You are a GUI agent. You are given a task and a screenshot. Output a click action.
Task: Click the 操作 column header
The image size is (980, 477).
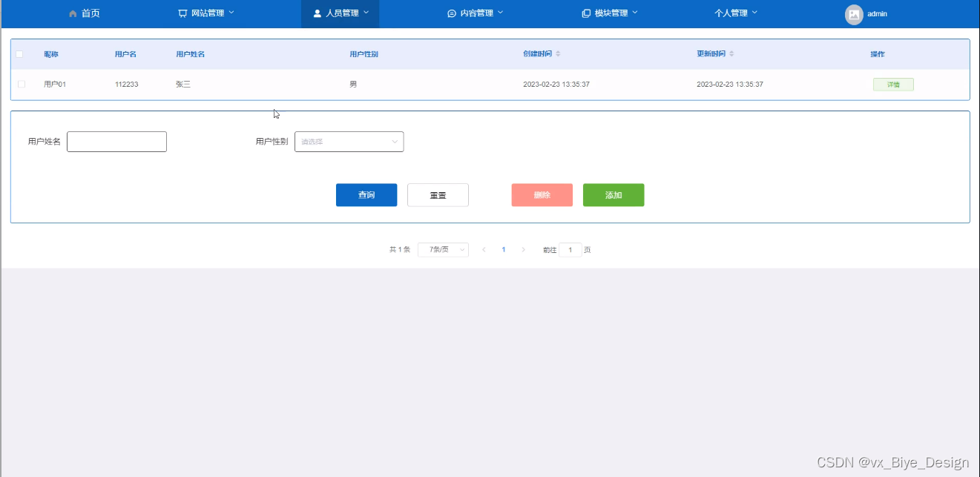pyautogui.click(x=878, y=54)
